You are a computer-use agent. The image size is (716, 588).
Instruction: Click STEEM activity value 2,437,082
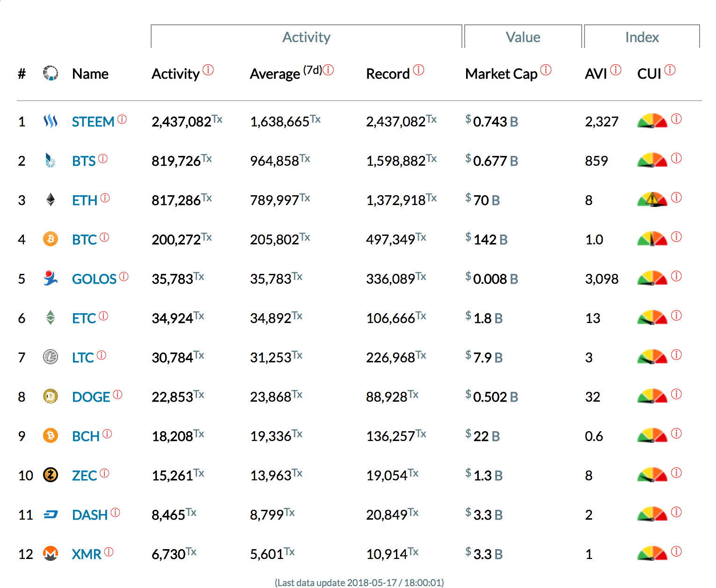(x=187, y=121)
